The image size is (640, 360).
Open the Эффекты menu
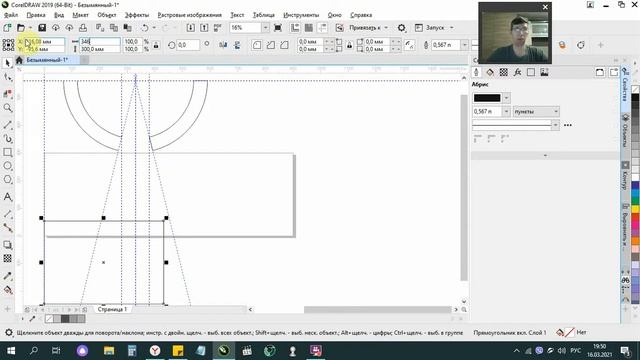point(137,15)
